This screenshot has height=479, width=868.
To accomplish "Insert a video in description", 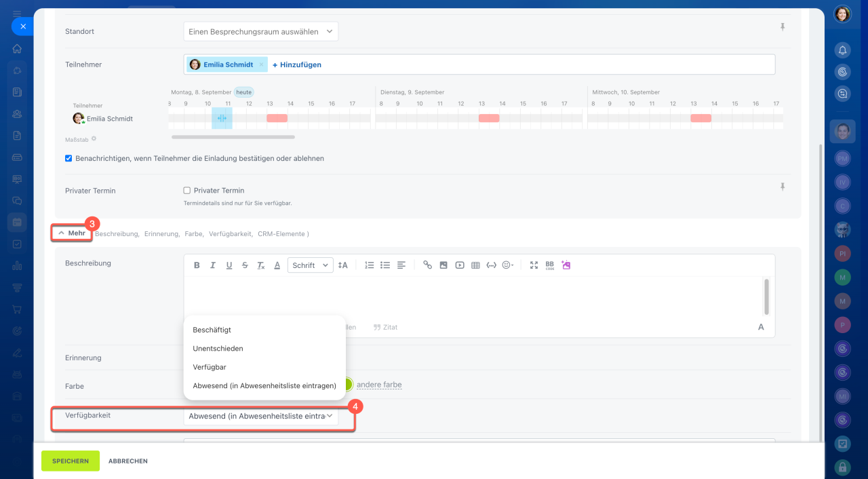I will [460, 265].
